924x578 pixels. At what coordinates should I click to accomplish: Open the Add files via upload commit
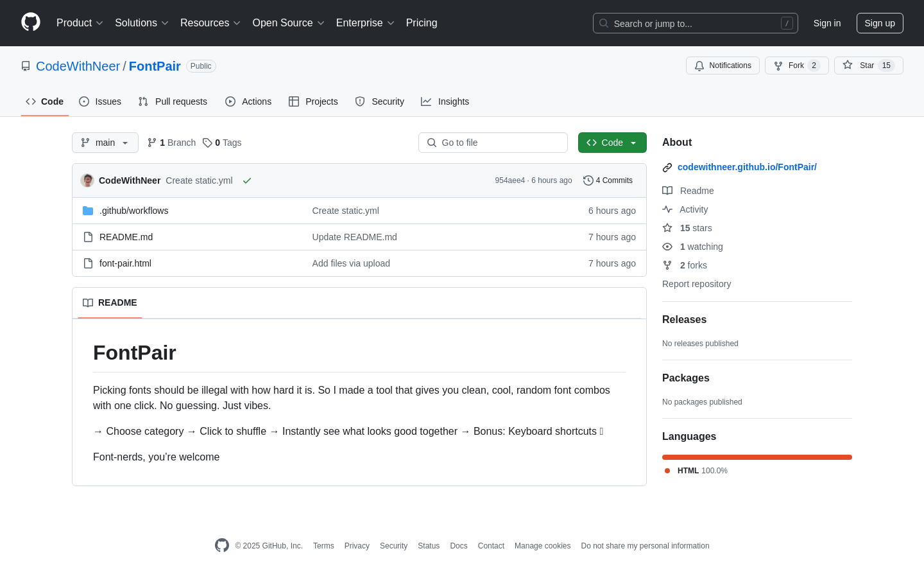click(351, 263)
